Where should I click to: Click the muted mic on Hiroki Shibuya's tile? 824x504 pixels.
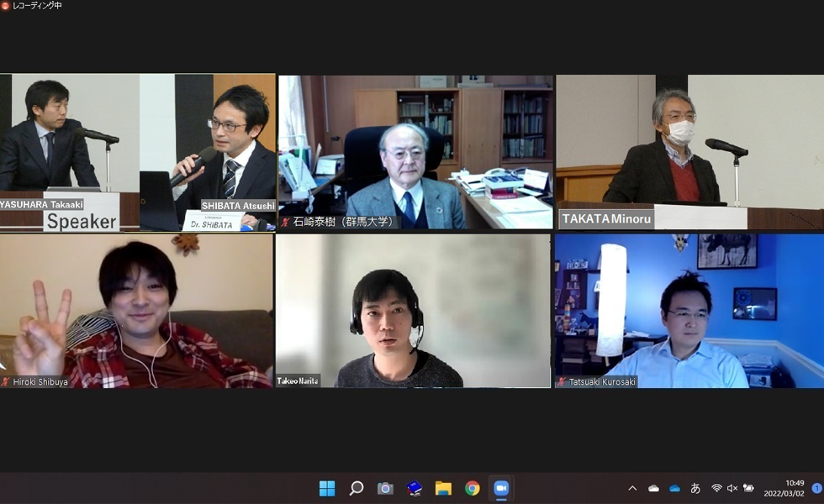pyautogui.click(x=7, y=380)
